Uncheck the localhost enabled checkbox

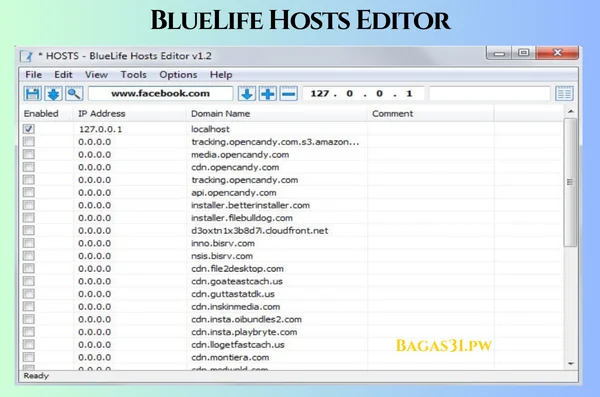click(29, 129)
